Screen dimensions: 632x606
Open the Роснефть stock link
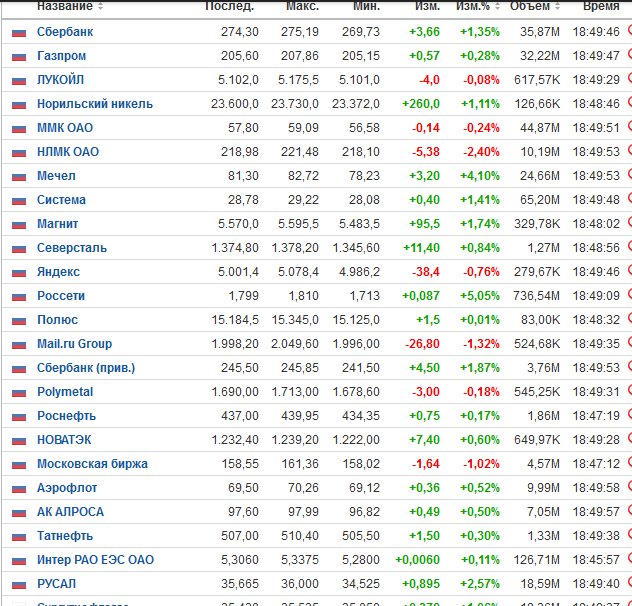(67, 416)
